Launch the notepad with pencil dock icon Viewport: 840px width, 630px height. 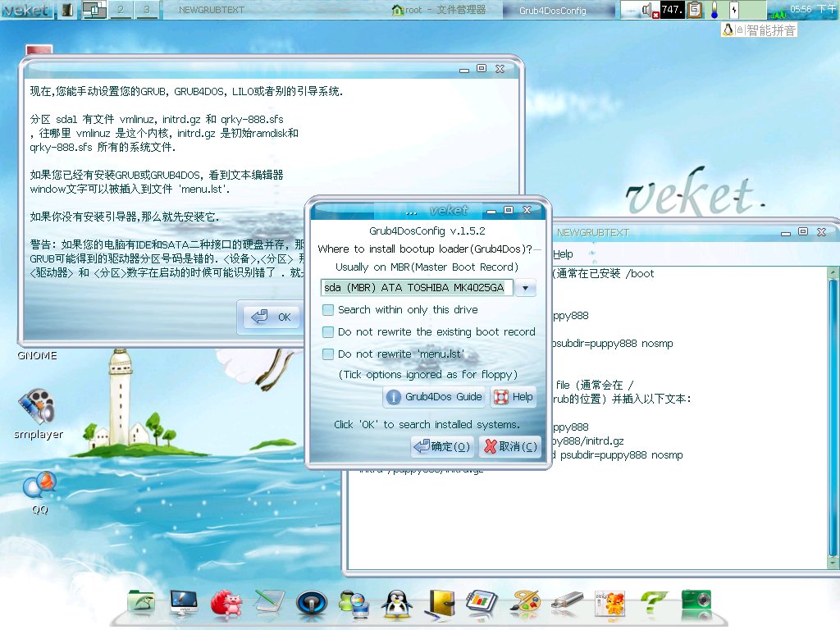click(x=269, y=602)
